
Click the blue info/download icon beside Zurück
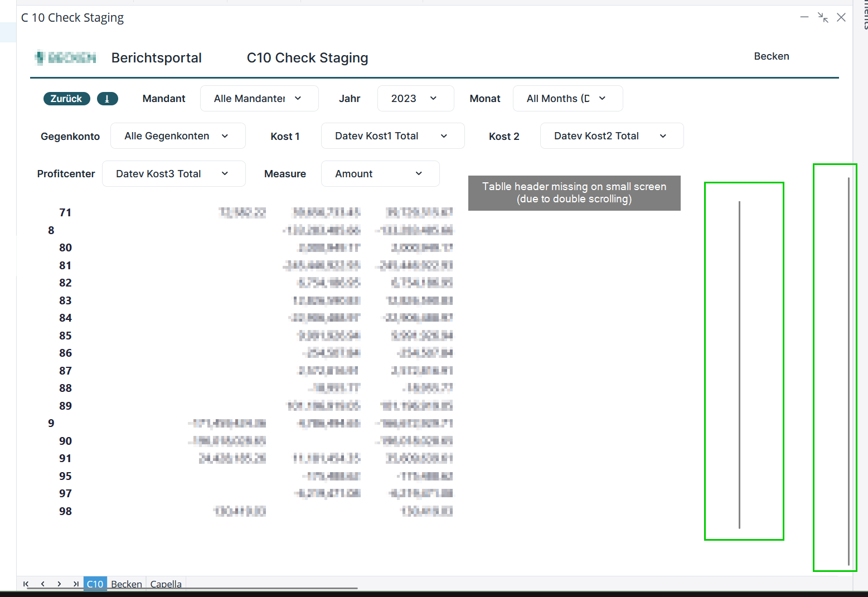107,99
